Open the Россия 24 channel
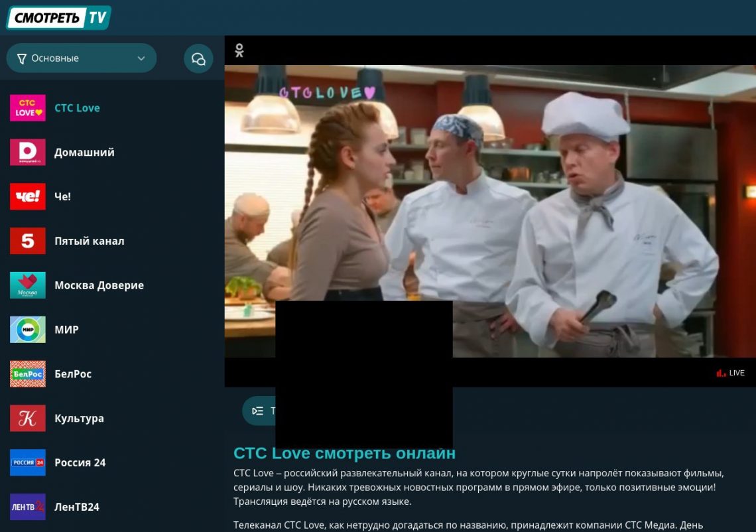Screen dimensions: 756x532 (80, 462)
